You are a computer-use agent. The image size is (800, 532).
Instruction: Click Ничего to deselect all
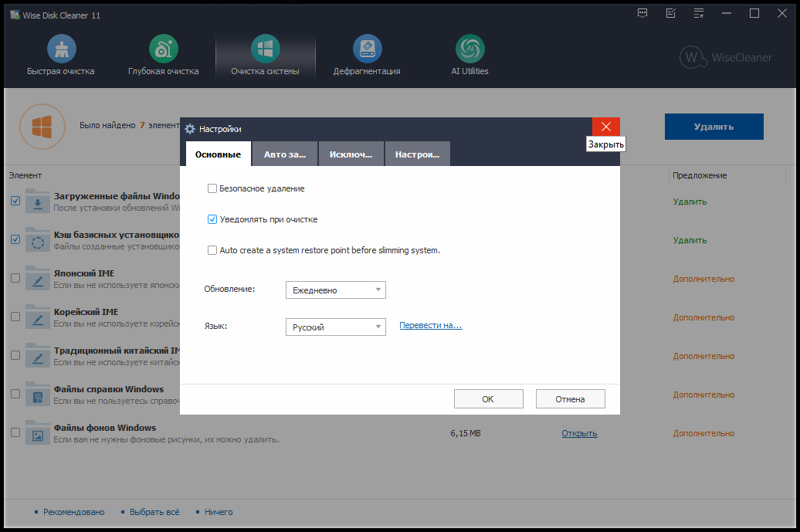point(219,512)
